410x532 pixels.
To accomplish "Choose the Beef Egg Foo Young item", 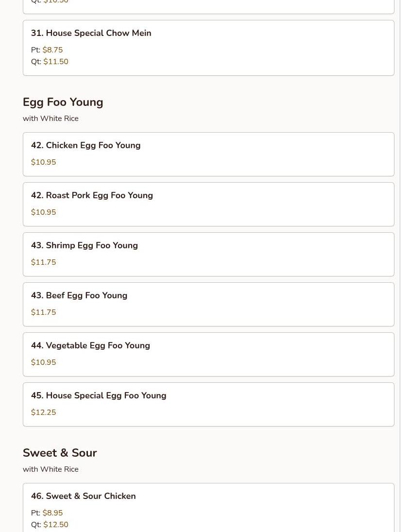I will [79, 295].
